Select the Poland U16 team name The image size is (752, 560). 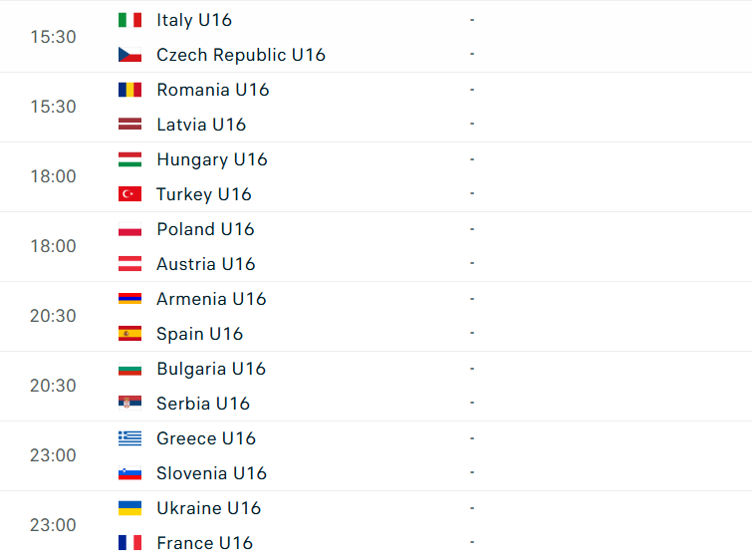coord(205,229)
